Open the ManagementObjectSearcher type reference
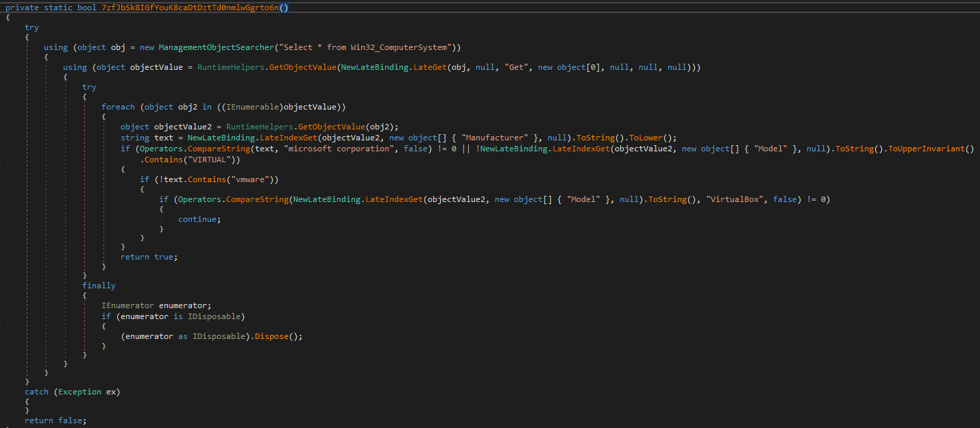This screenshot has height=428, width=980. (215, 47)
